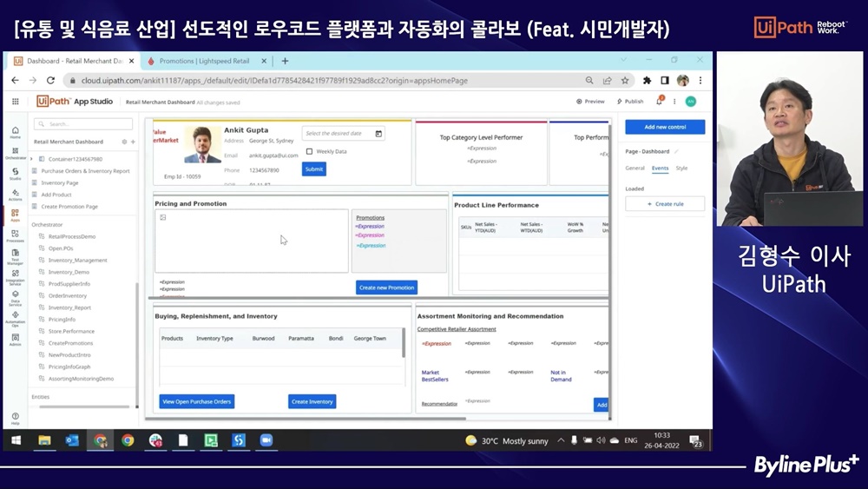Click the notifications bell icon

pos(660,101)
